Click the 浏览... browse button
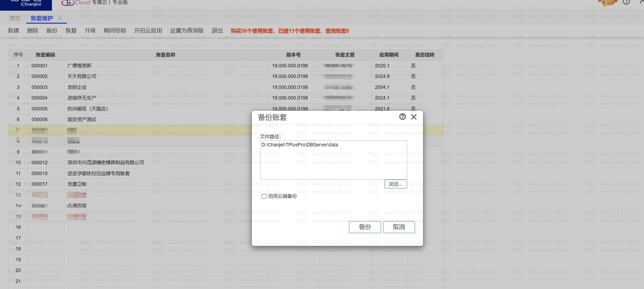This screenshot has width=644, height=289. coord(395,184)
